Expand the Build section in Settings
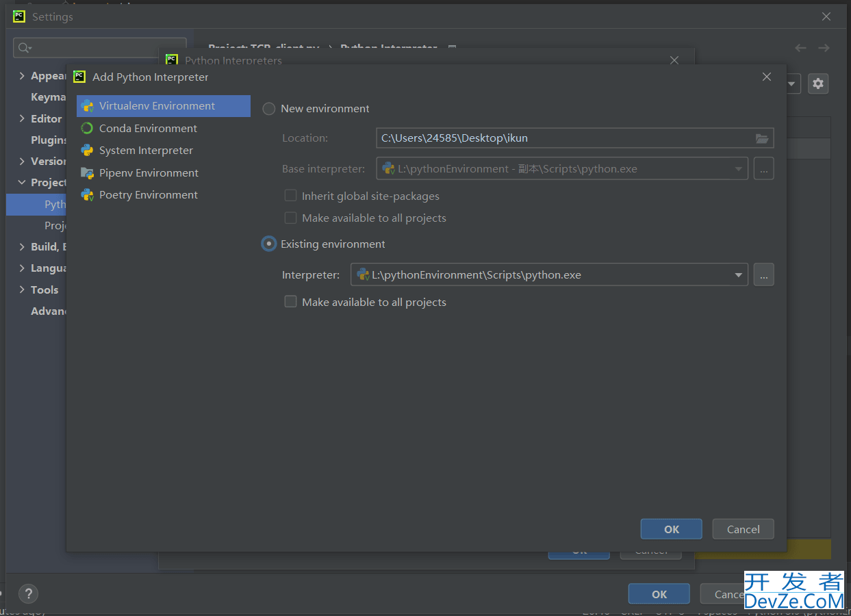 (22, 246)
